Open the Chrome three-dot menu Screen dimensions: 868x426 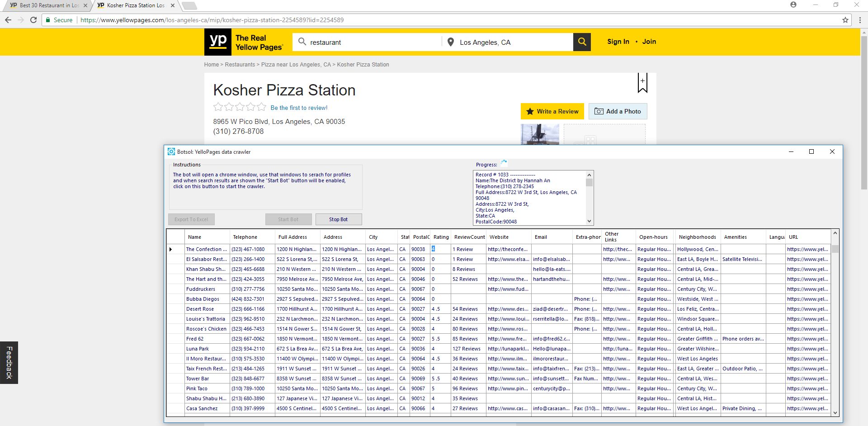[x=860, y=20]
